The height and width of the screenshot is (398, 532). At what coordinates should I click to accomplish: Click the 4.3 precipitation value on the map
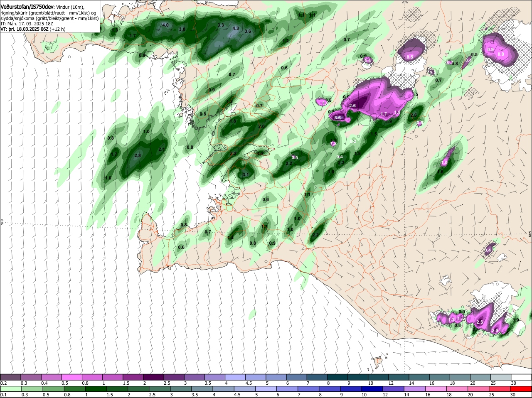pyautogui.click(x=236, y=28)
